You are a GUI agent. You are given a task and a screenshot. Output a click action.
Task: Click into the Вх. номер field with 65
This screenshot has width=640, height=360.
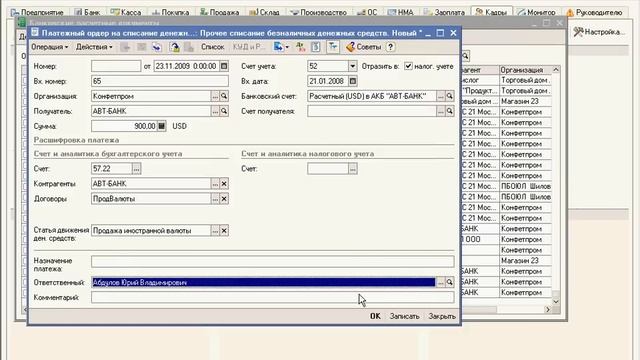160,81
